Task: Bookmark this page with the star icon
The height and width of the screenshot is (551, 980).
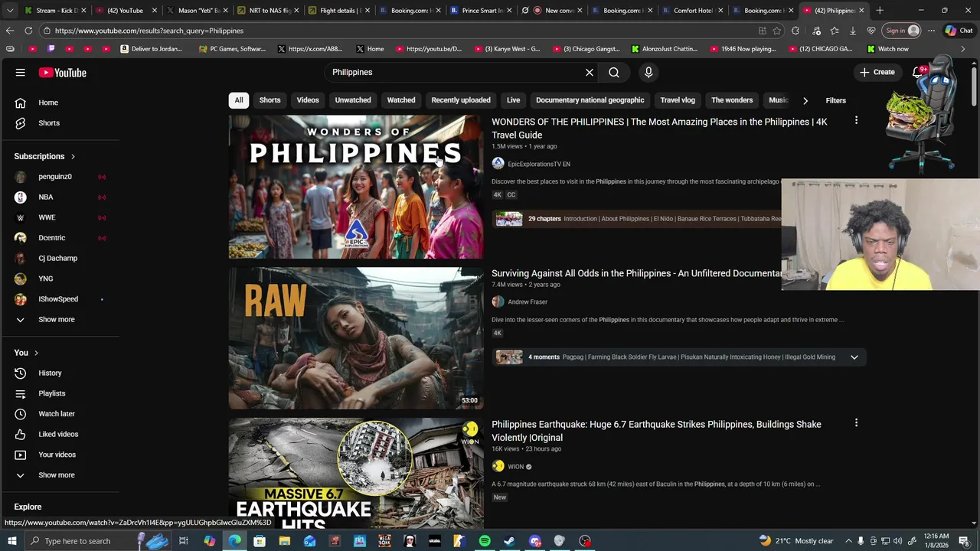Action: point(777,31)
